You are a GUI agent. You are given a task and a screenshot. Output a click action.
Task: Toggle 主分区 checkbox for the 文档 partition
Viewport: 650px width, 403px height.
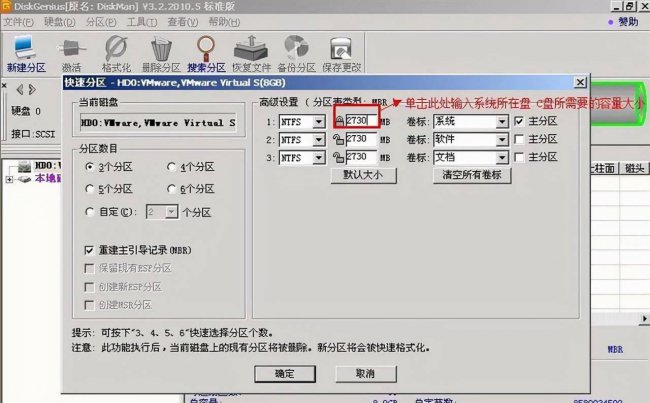pyautogui.click(x=519, y=157)
